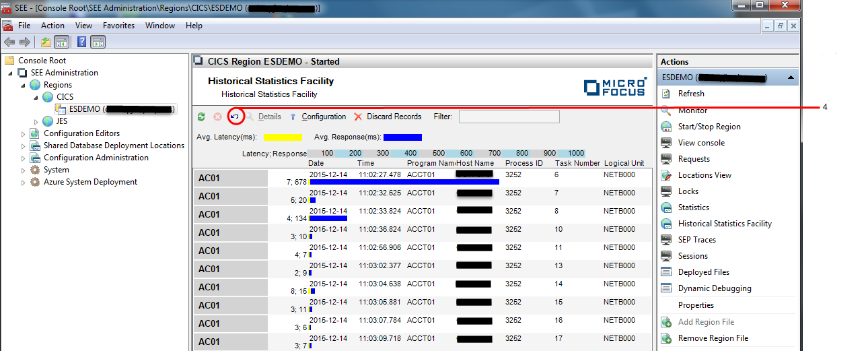Image resolution: width=868 pixels, height=351 pixels.
Task: Open Requests in the Actions pane
Action: pos(694,159)
